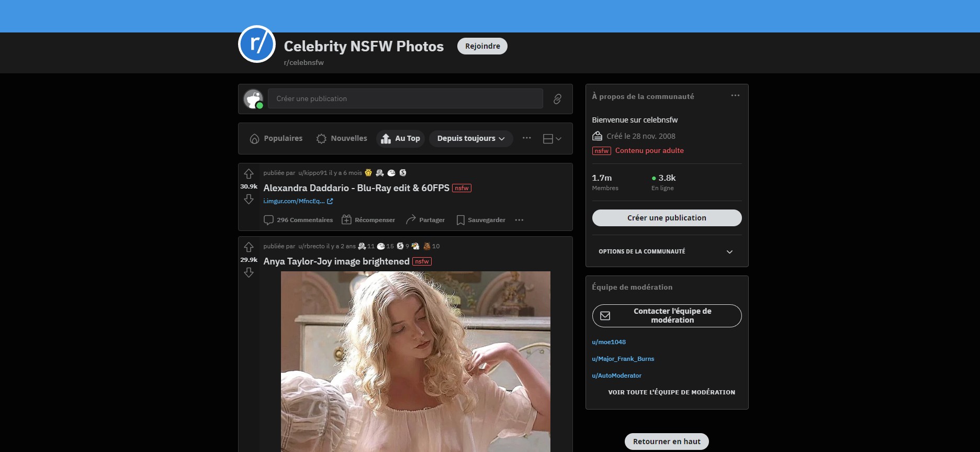Screen dimensions: 980x452
Task: Open moderator u/Major_Frank_Burns profile link
Action: pyautogui.click(x=623, y=359)
